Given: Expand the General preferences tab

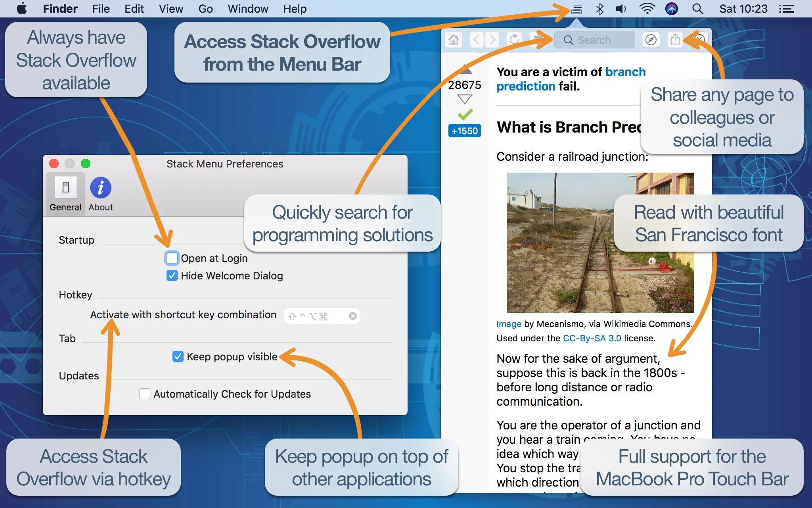Looking at the screenshot, I should [x=65, y=193].
